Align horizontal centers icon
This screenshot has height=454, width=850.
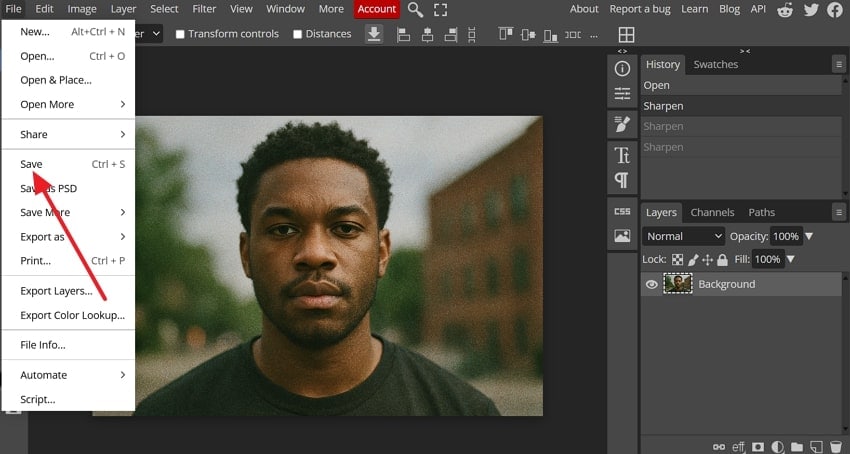pyautogui.click(x=427, y=35)
